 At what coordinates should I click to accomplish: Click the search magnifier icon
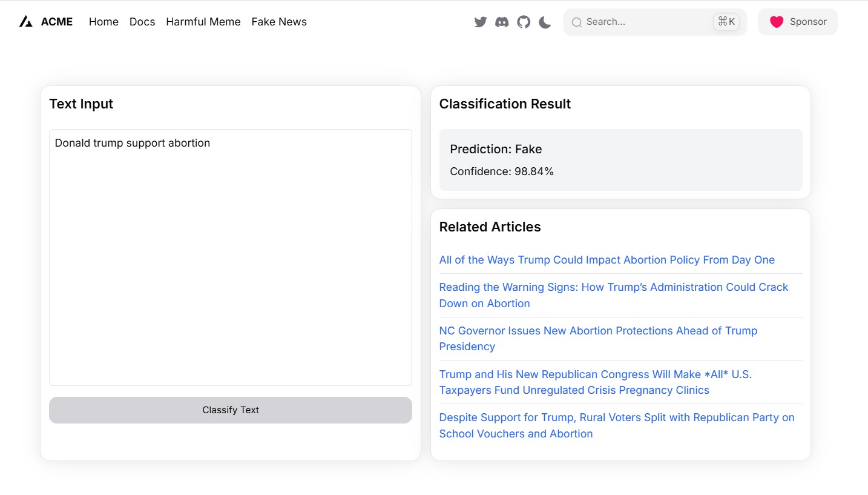coord(576,22)
